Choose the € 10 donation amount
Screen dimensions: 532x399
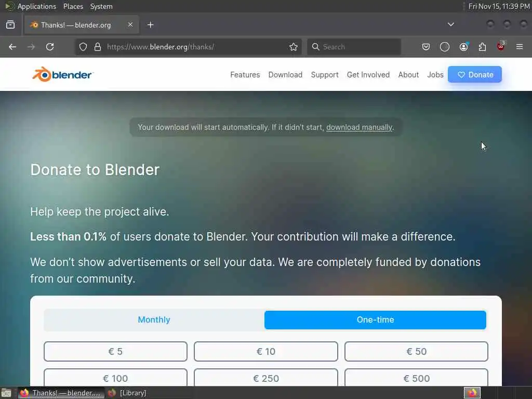tap(266, 352)
